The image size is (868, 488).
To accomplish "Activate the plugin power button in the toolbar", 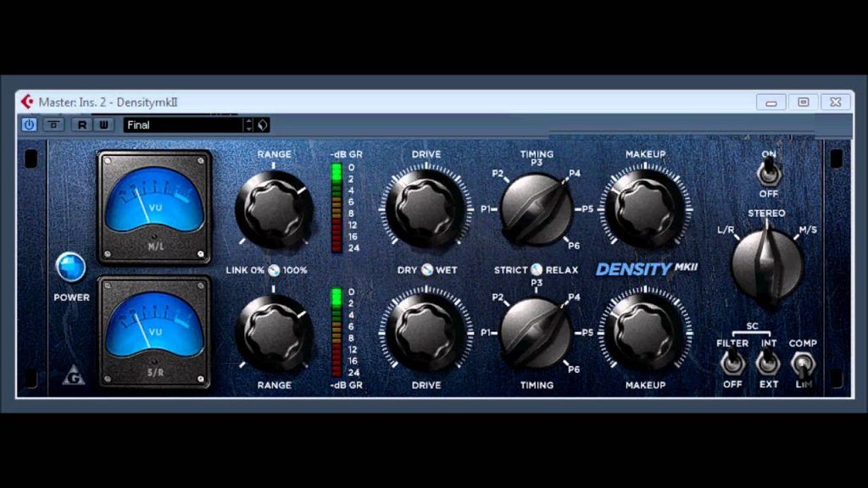I will pyautogui.click(x=29, y=124).
